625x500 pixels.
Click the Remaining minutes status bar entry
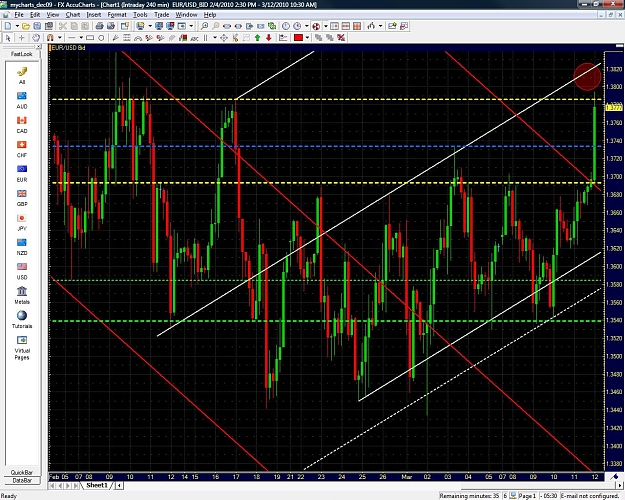(x=469, y=496)
